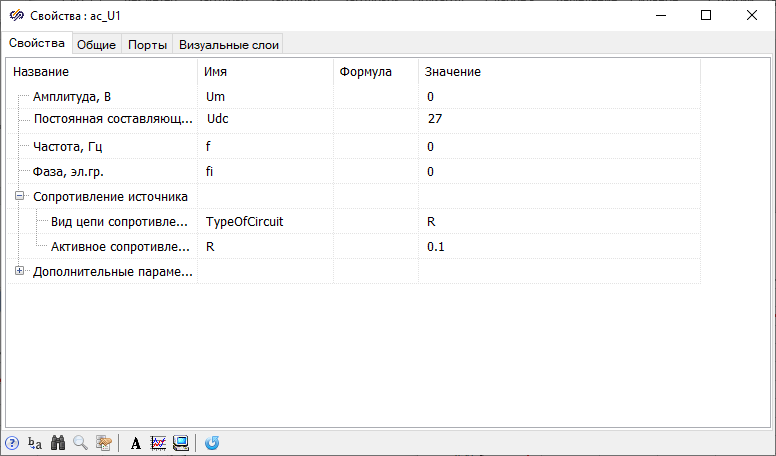
Task: Click the properties table icon with hand
Action: point(103,443)
